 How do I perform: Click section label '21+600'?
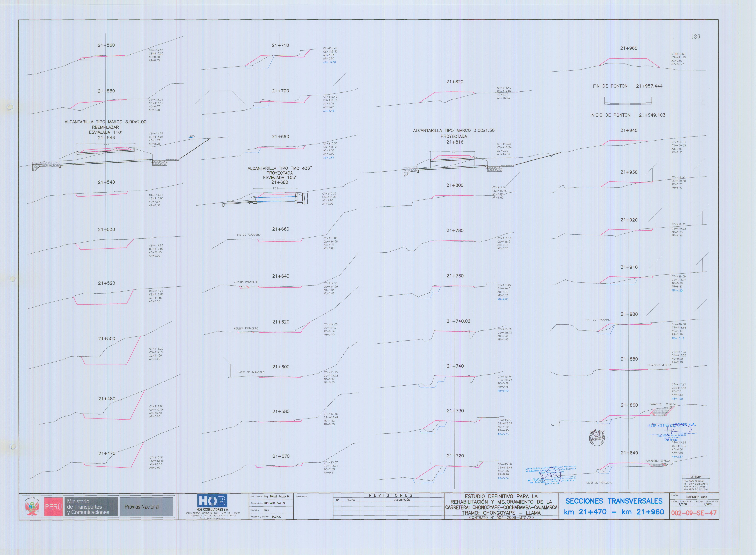click(281, 367)
